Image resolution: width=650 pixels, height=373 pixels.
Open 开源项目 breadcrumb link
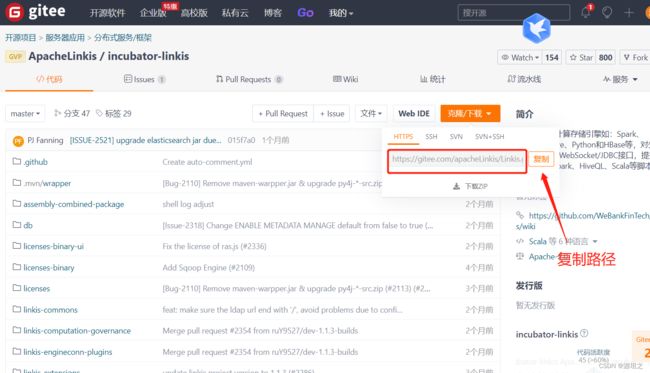pyautogui.click(x=21, y=38)
